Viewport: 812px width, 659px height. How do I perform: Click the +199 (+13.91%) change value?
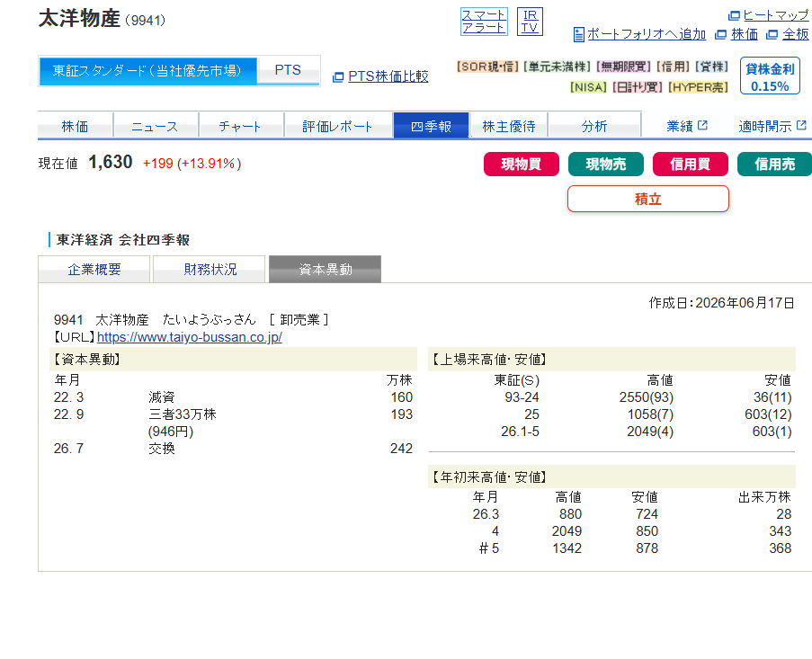(192, 164)
